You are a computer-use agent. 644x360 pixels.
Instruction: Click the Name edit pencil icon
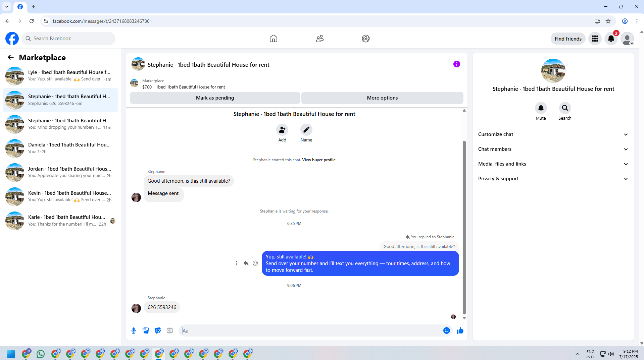point(306,130)
